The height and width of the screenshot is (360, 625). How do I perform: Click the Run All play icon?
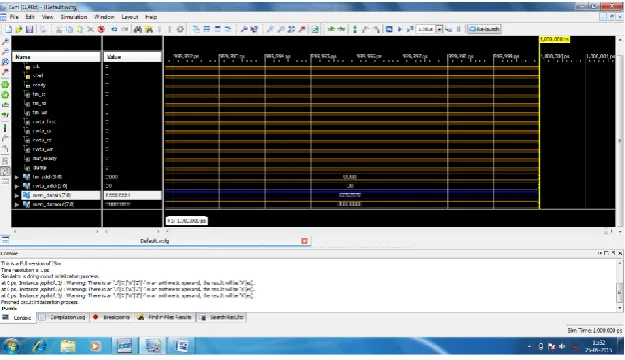(400, 29)
